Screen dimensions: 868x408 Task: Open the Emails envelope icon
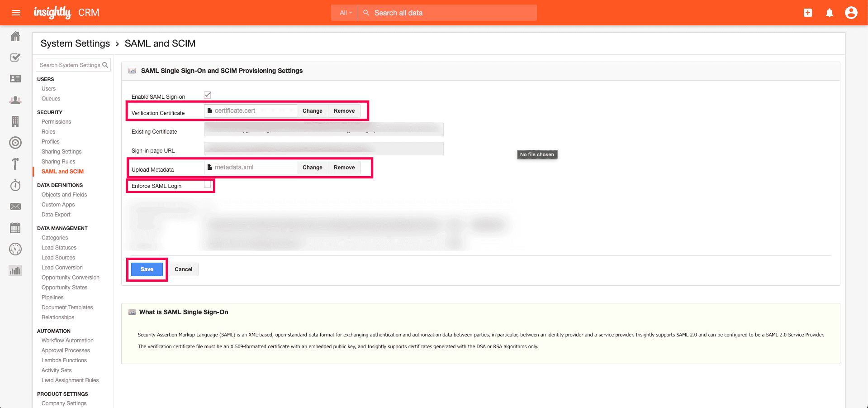point(15,206)
